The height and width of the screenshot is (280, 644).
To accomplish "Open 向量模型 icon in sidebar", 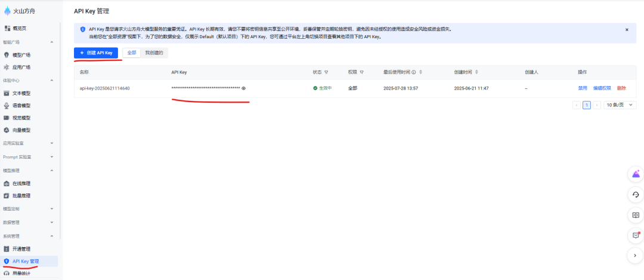I will click(7, 130).
